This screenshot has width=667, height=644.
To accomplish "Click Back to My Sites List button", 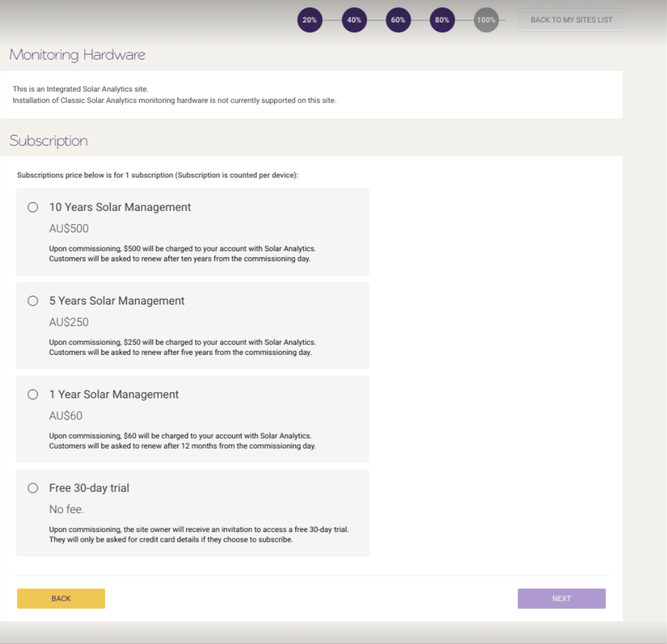I will point(571,20).
